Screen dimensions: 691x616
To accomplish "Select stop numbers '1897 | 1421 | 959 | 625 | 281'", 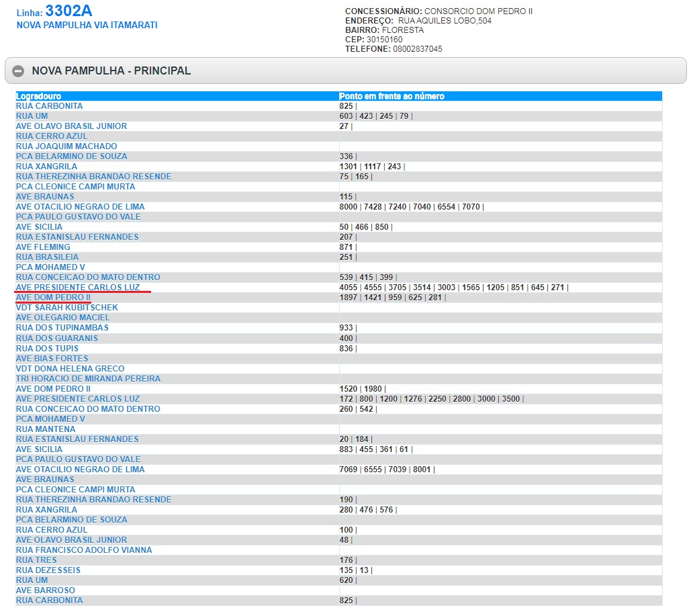I will pyautogui.click(x=393, y=298).
